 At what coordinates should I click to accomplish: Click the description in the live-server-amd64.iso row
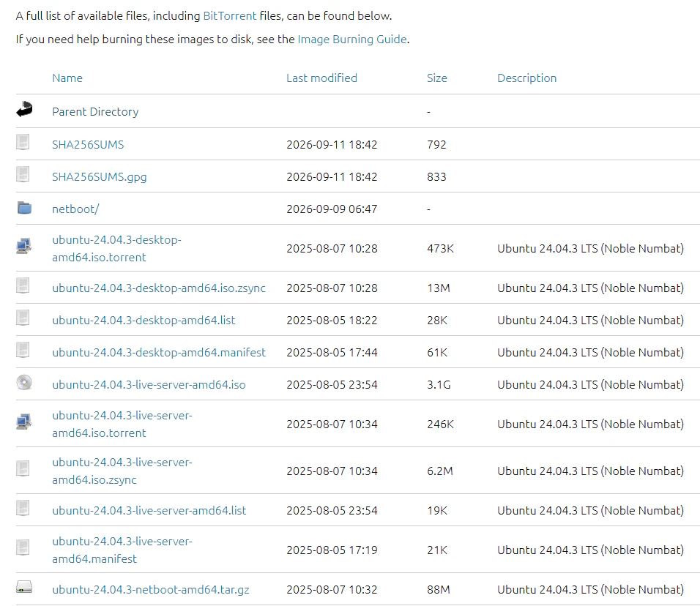coord(590,385)
